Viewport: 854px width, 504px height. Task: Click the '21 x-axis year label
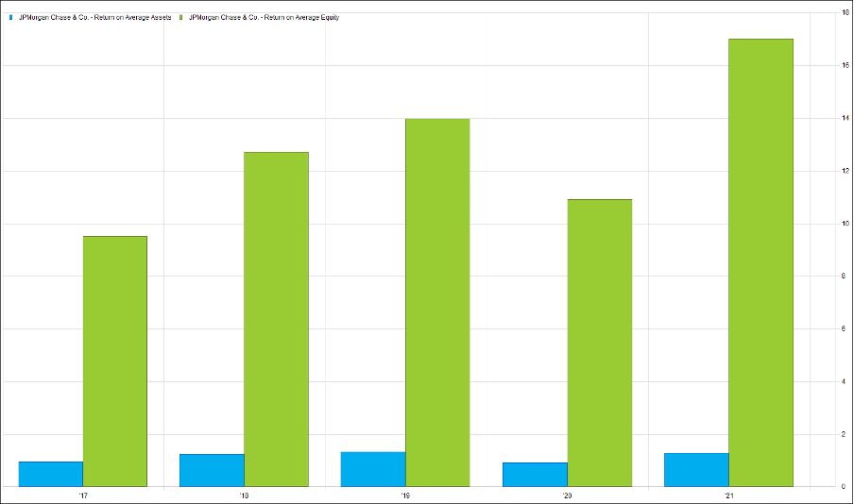click(728, 495)
